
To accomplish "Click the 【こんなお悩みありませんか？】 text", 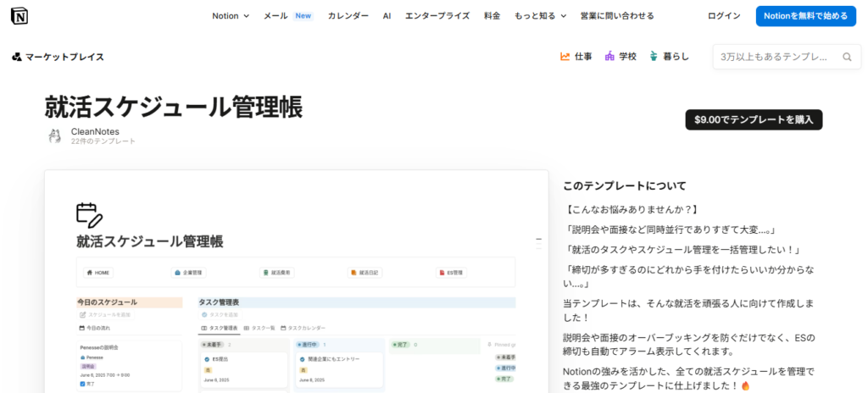I will point(631,210).
